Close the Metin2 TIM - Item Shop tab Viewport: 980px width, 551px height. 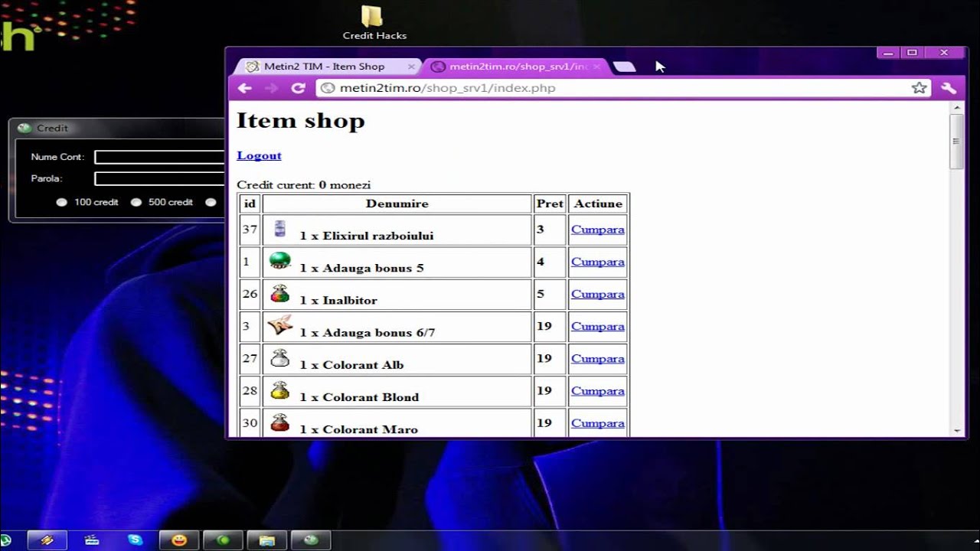[411, 67]
